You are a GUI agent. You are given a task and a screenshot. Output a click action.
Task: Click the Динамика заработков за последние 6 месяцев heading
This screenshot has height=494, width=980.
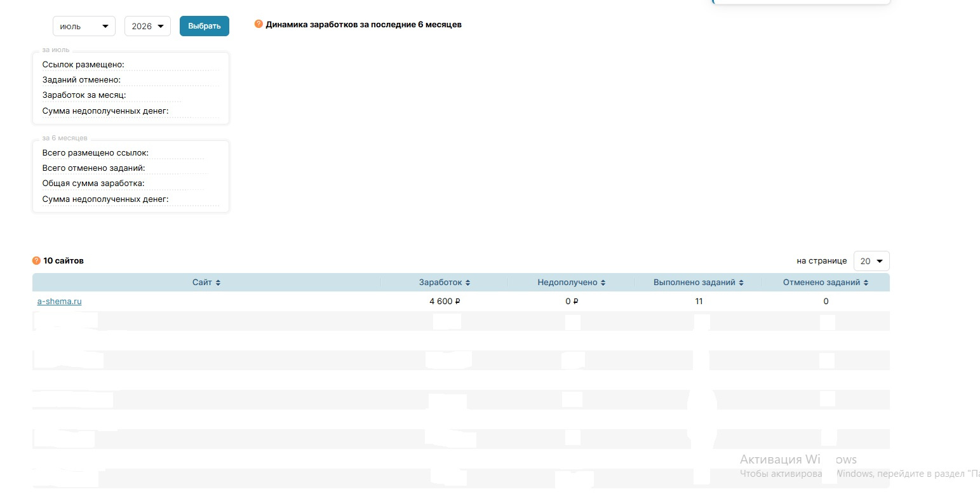[x=363, y=25]
